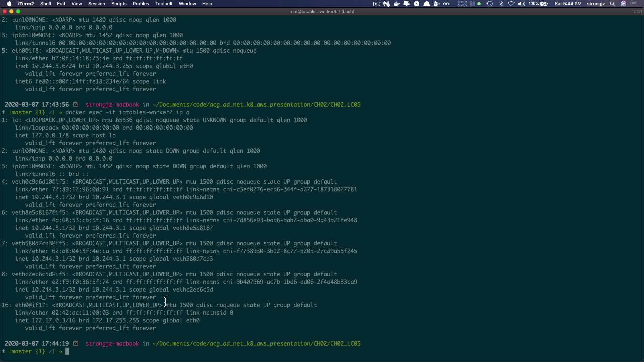Click the Spotlight search magnifier

point(612,4)
